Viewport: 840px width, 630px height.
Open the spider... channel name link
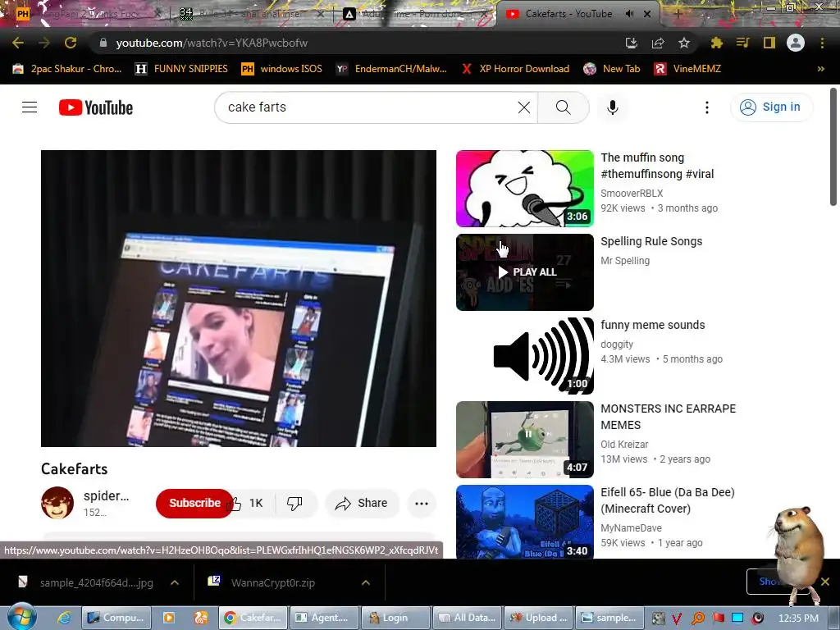[106, 496]
